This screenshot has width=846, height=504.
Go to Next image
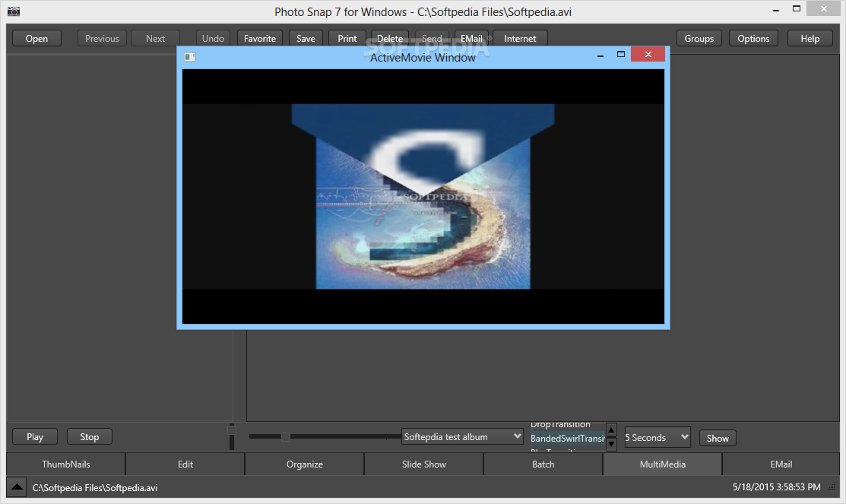[x=155, y=38]
